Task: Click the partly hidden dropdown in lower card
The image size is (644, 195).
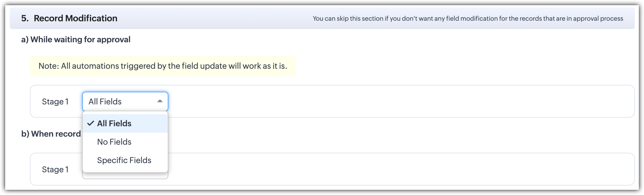Action: 125,176
